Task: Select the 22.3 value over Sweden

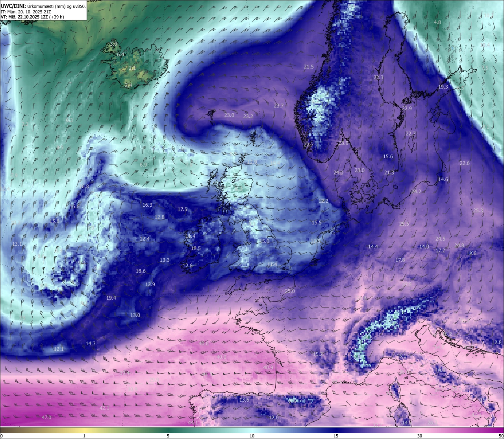Action: (378, 78)
